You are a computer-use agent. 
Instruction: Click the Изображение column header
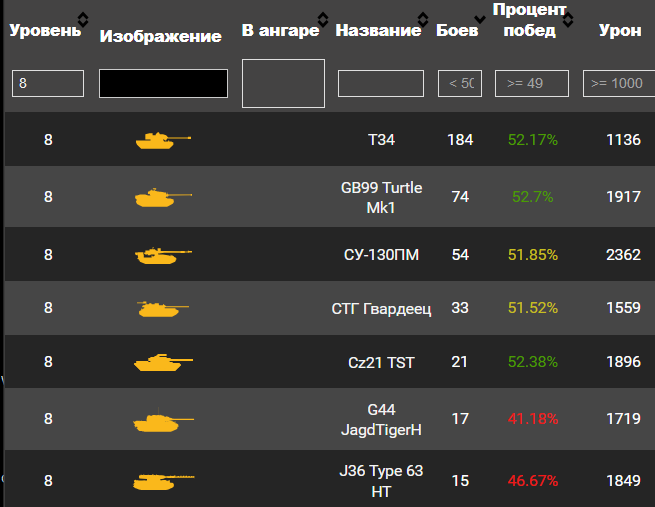pyautogui.click(x=160, y=36)
